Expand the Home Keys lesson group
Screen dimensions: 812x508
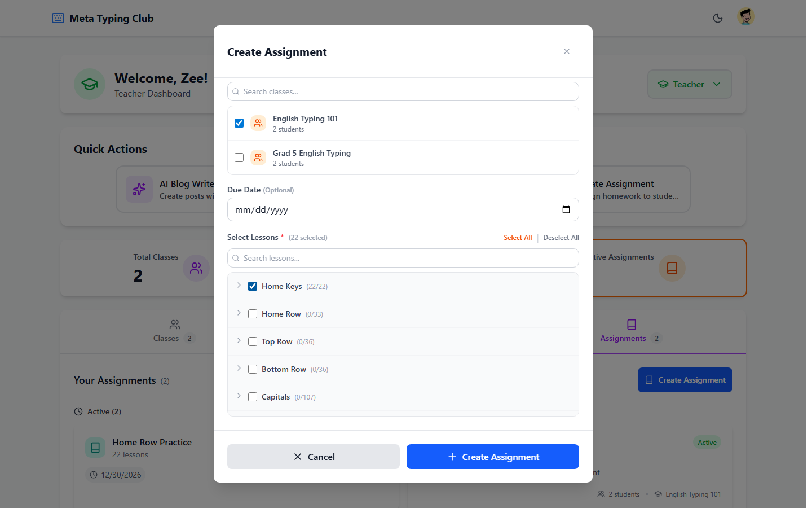(239, 286)
